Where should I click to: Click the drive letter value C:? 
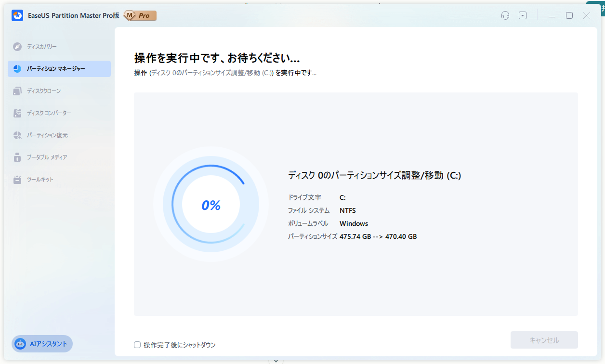pos(342,197)
